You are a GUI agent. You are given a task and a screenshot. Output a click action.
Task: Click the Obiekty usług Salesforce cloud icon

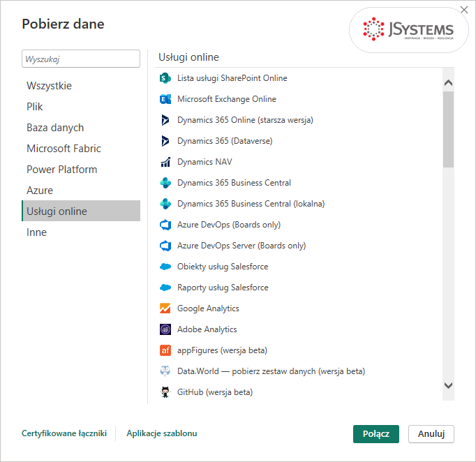pyautogui.click(x=165, y=267)
